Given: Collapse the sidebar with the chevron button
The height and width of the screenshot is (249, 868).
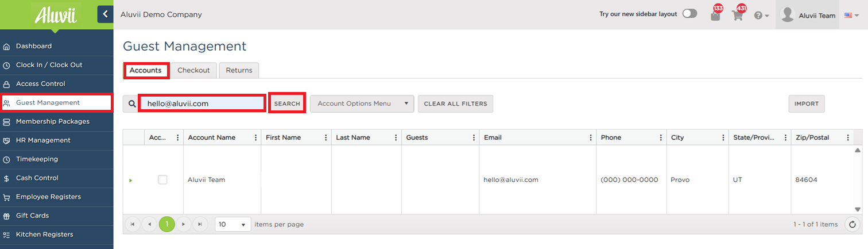Looking at the screenshot, I should click(105, 14).
